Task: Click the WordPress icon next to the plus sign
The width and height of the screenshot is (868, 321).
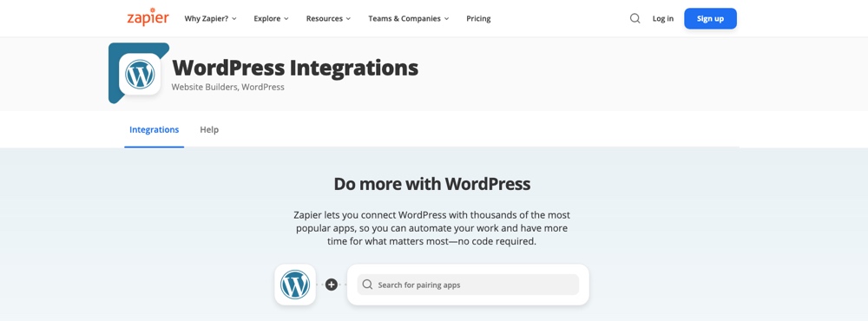Action: click(295, 285)
